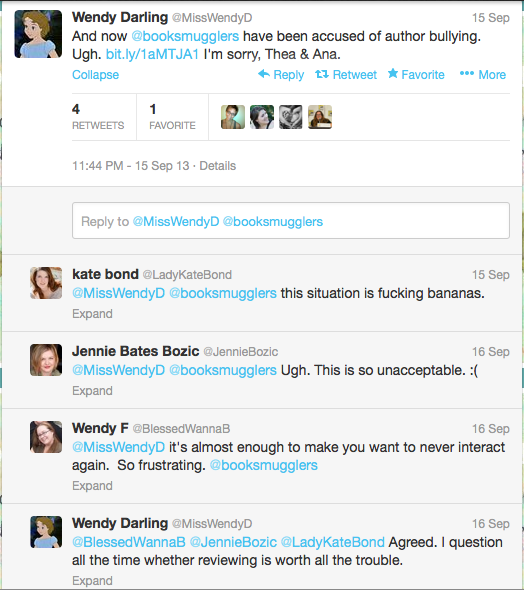Open the bit.ly/1aMTJA1 link
This screenshot has width=524, height=590.
pyautogui.click(x=152, y=54)
